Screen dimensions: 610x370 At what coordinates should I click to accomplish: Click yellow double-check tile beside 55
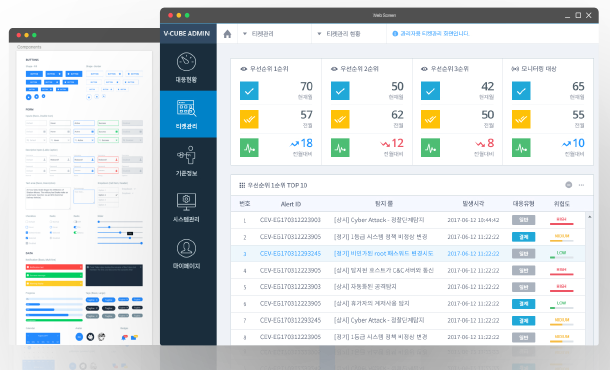[x=521, y=119]
